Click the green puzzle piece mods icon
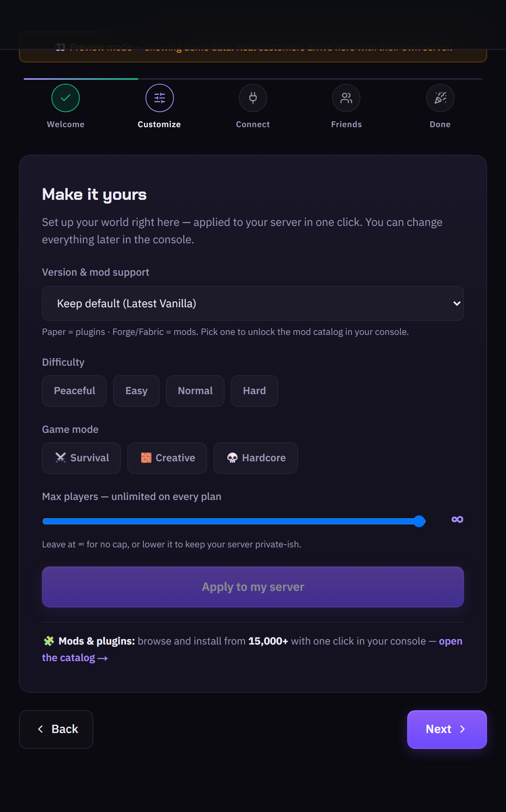The image size is (506, 812). [49, 641]
